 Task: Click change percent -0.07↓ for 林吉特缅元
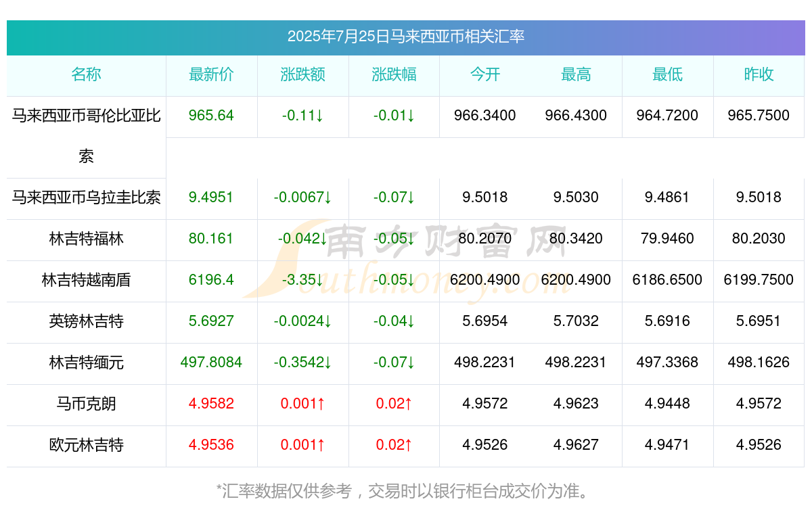(x=394, y=363)
